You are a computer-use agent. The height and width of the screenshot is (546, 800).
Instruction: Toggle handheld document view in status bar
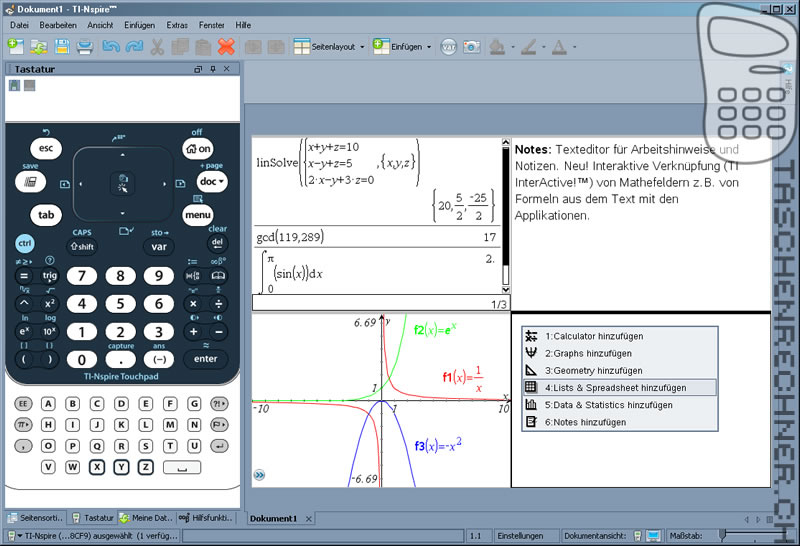636,537
